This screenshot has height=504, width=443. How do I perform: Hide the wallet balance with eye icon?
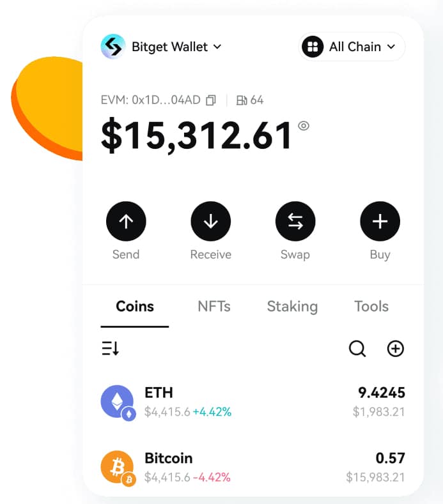pos(304,126)
